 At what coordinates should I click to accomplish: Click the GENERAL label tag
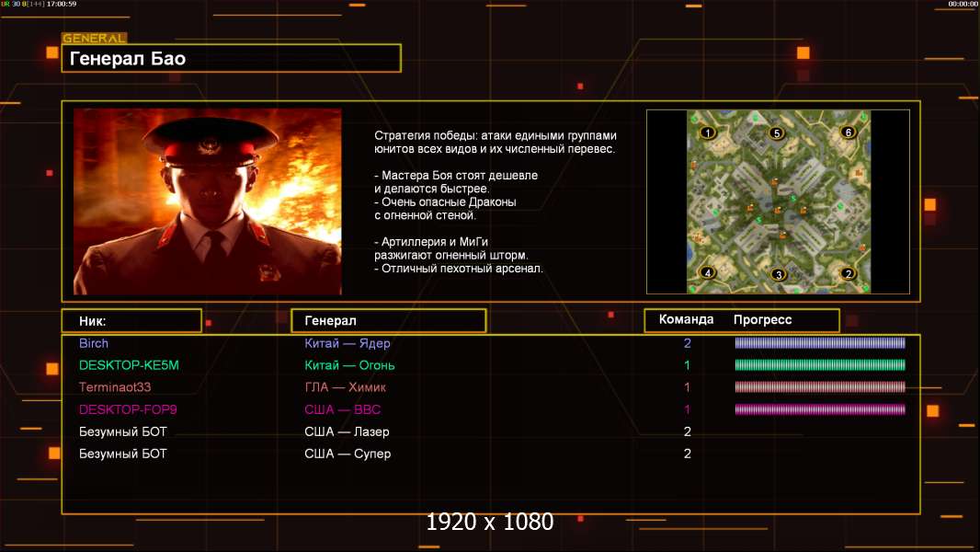[x=95, y=38]
